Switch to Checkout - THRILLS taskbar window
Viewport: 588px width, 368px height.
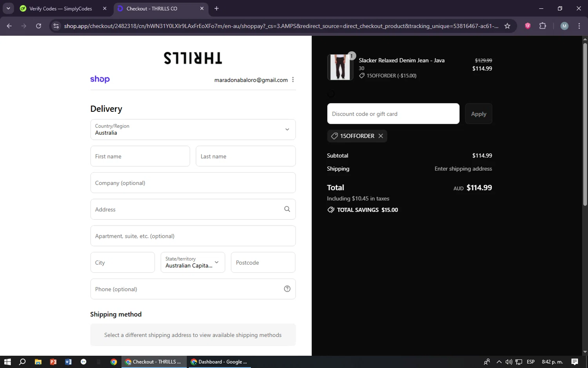point(153,362)
